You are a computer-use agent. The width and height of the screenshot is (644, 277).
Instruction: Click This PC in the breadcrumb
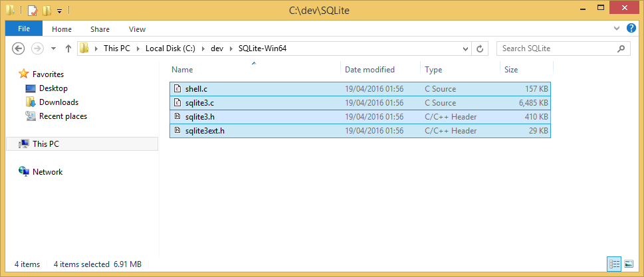point(117,48)
